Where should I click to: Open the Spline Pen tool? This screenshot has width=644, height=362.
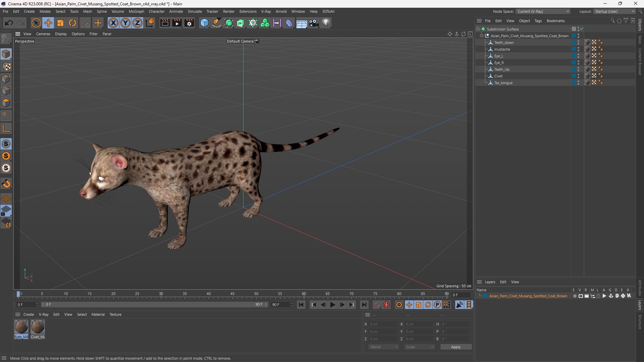tap(217, 23)
